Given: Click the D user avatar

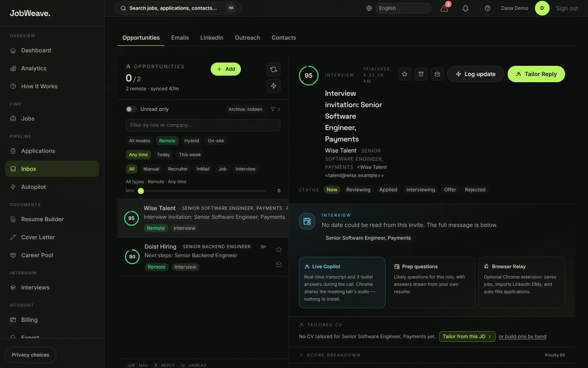Looking at the screenshot, I should pos(542,8).
